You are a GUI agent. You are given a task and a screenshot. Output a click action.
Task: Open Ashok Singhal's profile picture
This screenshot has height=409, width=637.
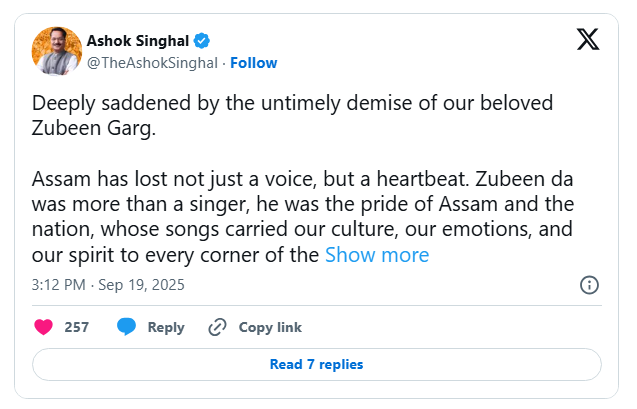[x=57, y=51]
